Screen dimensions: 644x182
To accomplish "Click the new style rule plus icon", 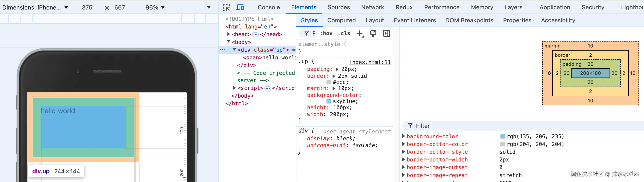I will coord(360,34).
